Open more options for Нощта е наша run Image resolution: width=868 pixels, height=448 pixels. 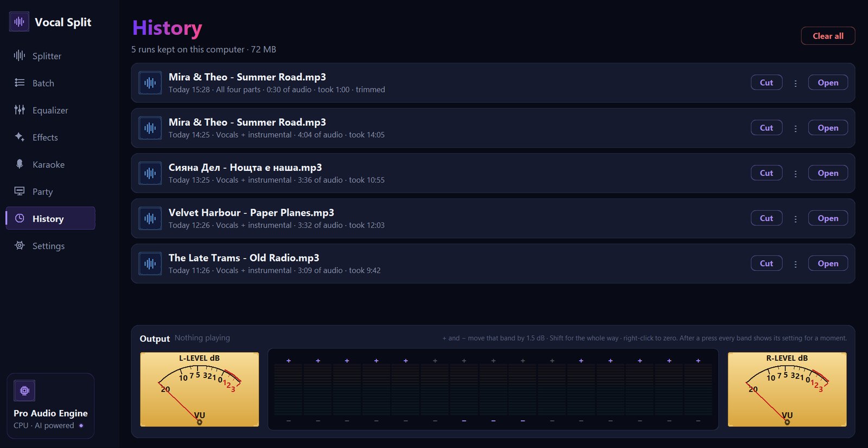(x=795, y=174)
